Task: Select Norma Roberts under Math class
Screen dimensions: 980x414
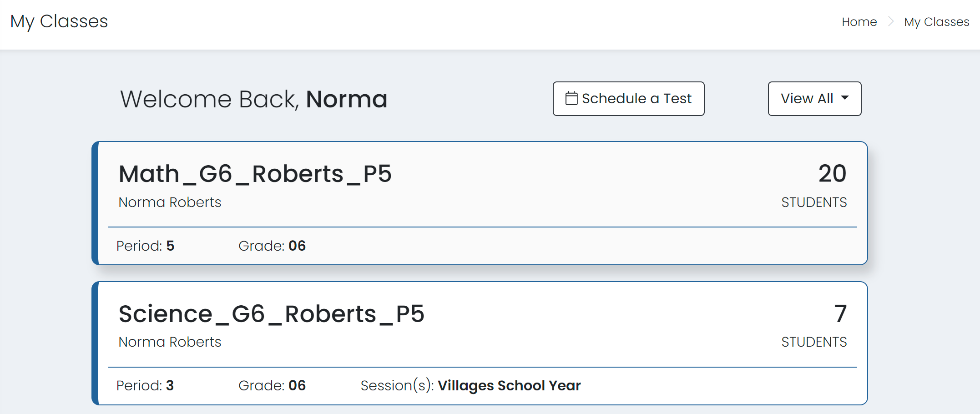Action: pos(170,202)
